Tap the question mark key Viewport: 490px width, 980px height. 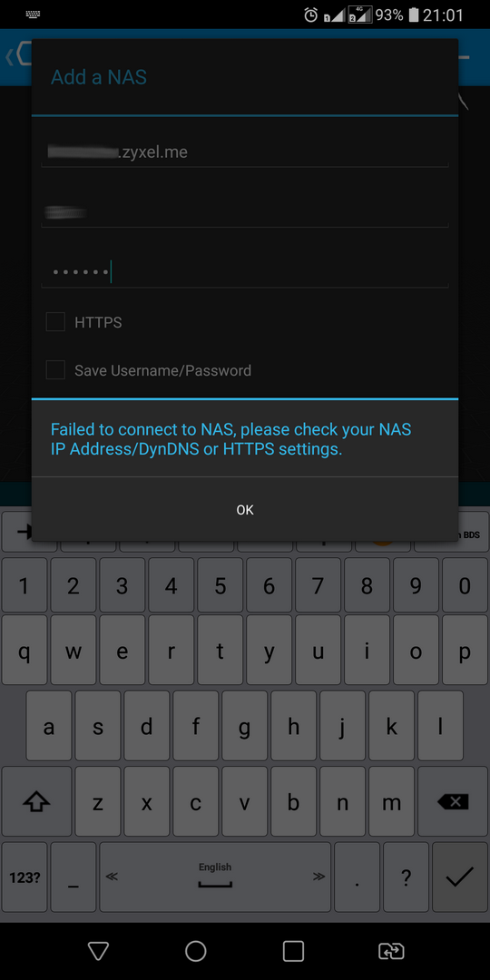[x=406, y=877]
